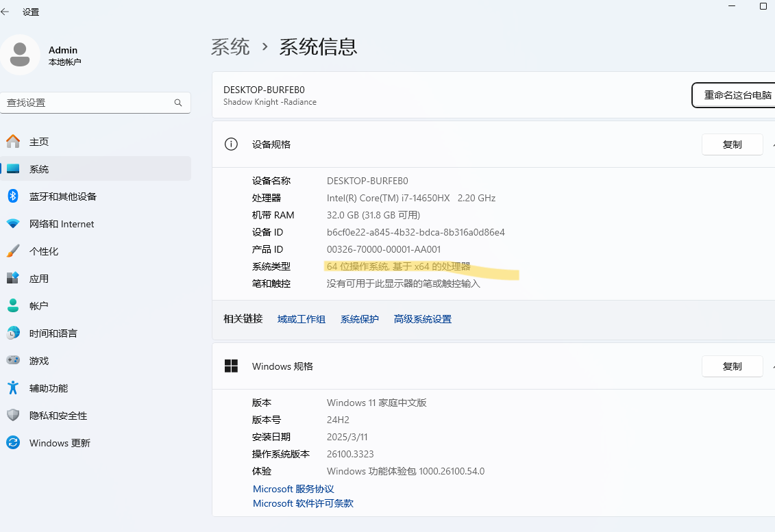Open 应用 settings page

pos(96,278)
